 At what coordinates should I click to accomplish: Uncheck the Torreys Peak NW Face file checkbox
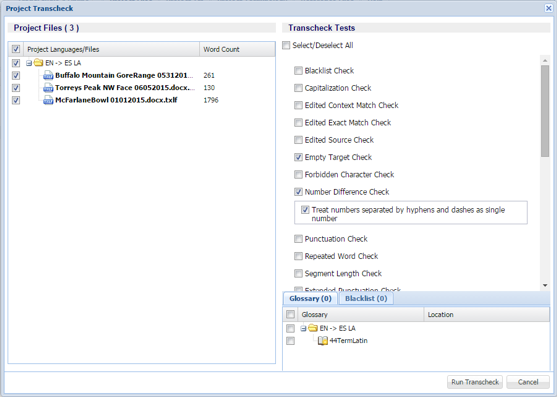pos(16,88)
